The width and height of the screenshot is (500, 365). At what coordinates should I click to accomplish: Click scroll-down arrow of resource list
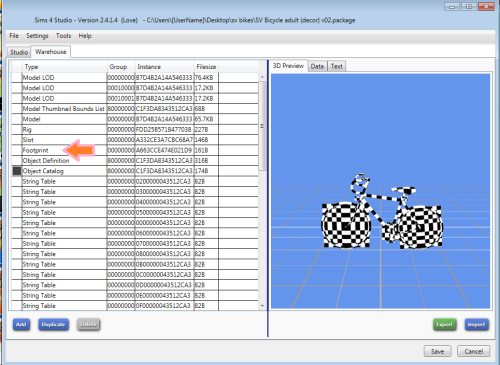[x=262, y=306]
